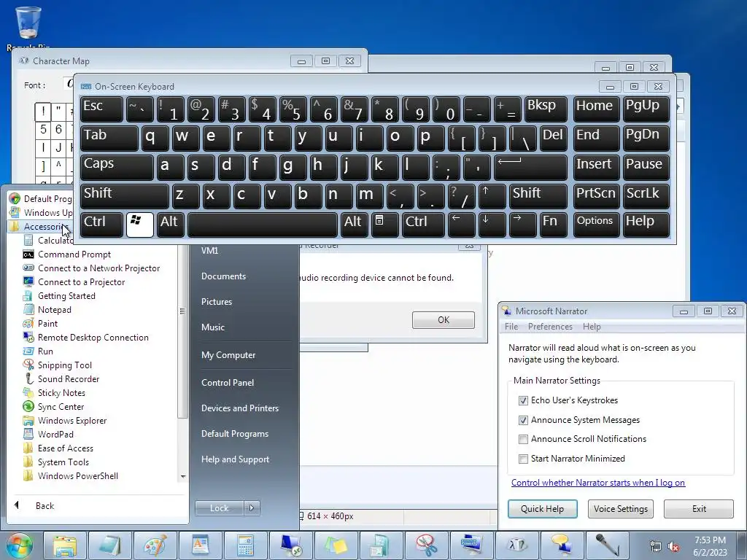Click the Windows Start orb
The image size is (747, 560).
20,545
